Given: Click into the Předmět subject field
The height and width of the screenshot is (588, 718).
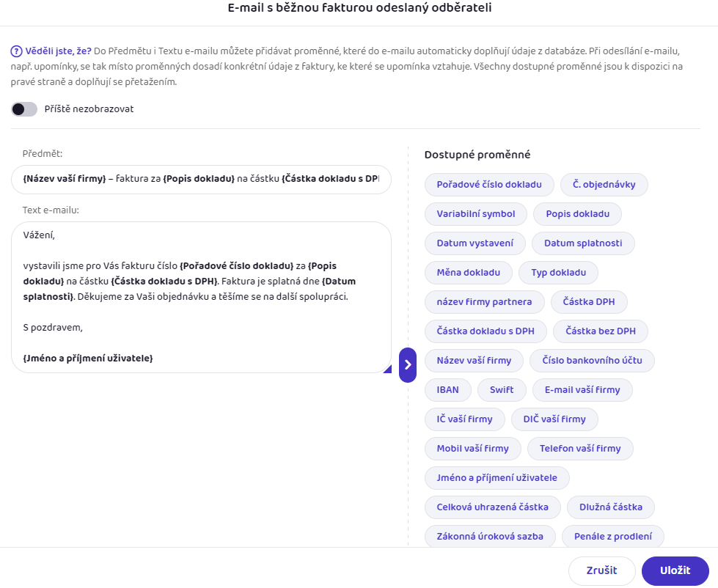Looking at the screenshot, I should (x=201, y=180).
